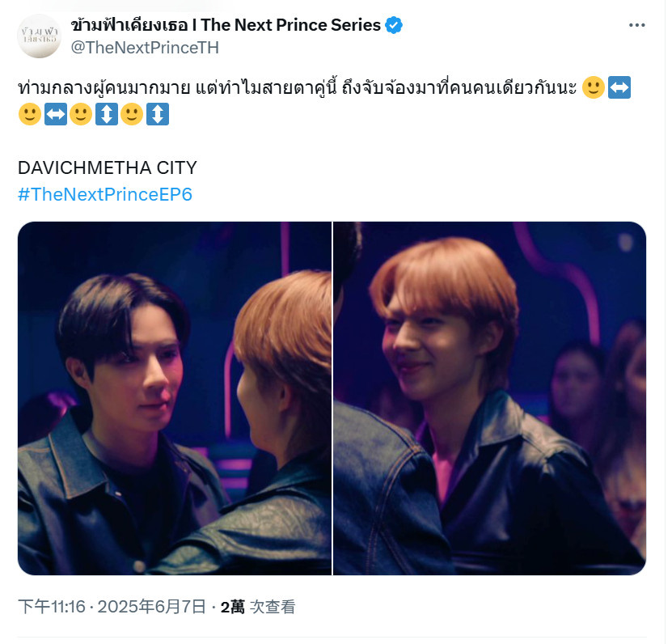Click the smiley emoji ending the first line
The width and height of the screenshot is (672, 644).
click(594, 87)
